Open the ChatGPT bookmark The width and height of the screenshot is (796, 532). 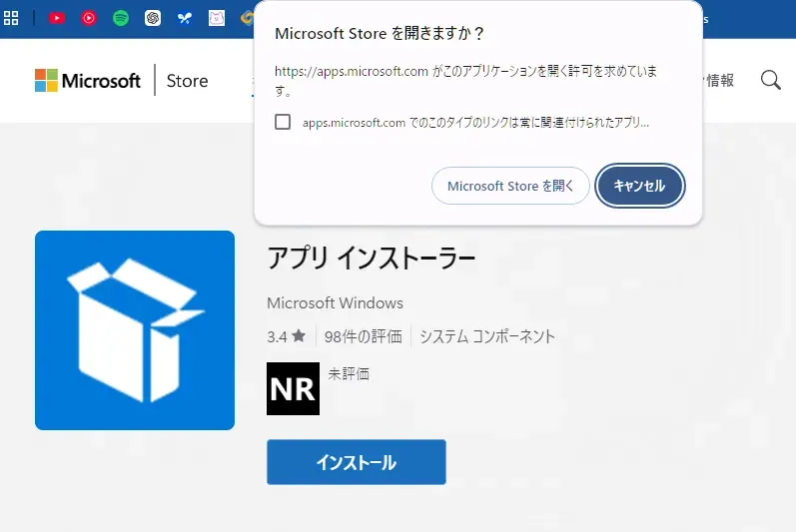point(153,18)
